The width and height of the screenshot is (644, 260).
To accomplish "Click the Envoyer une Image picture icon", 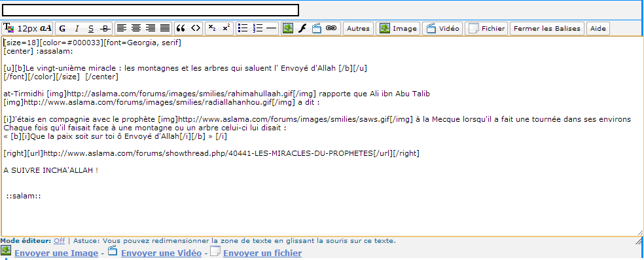I will click(6, 251).
